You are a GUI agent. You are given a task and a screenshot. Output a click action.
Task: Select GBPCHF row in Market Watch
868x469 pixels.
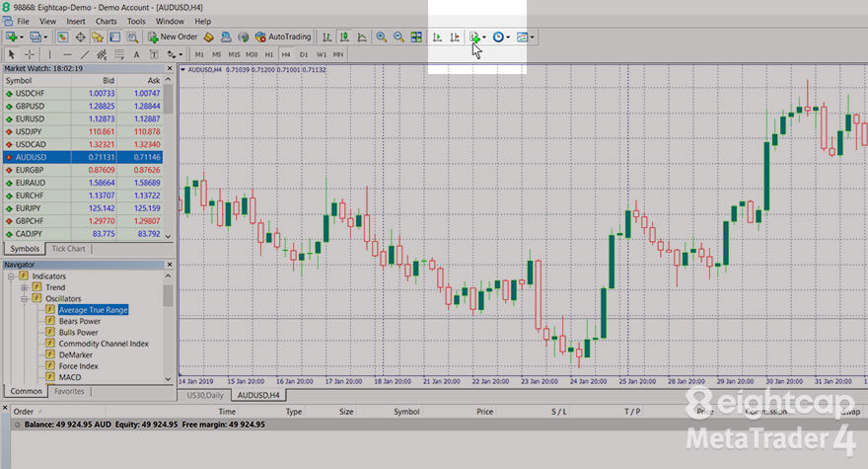83,220
